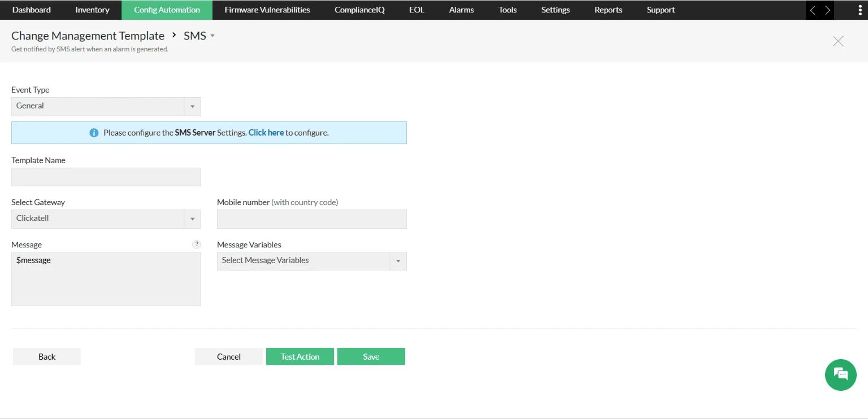Open the Select Message Variables dropdown
This screenshot has height=419, width=868.
click(x=312, y=261)
